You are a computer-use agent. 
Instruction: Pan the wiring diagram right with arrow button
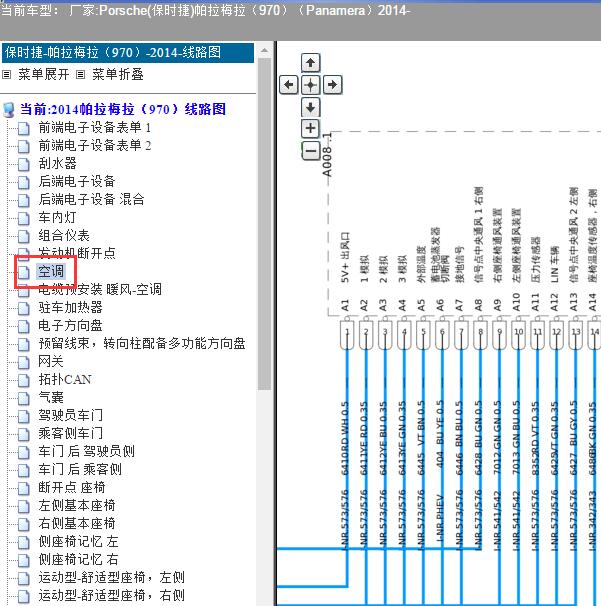coord(332,85)
